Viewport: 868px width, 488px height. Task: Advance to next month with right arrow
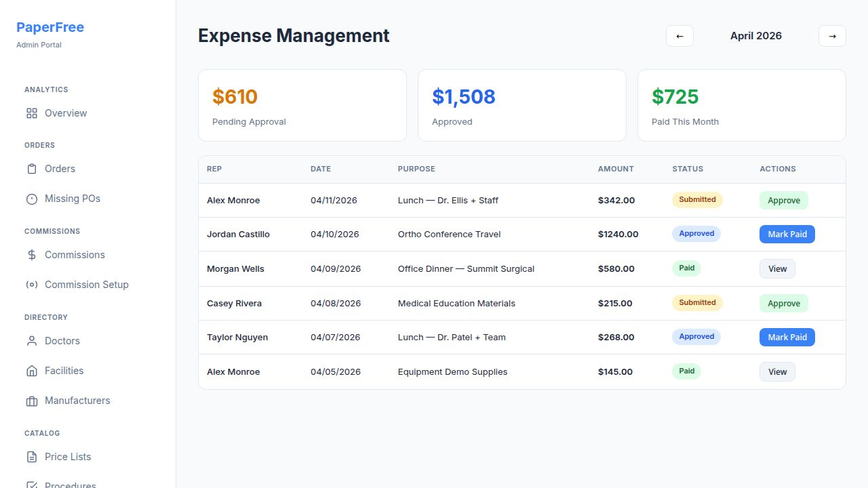832,36
